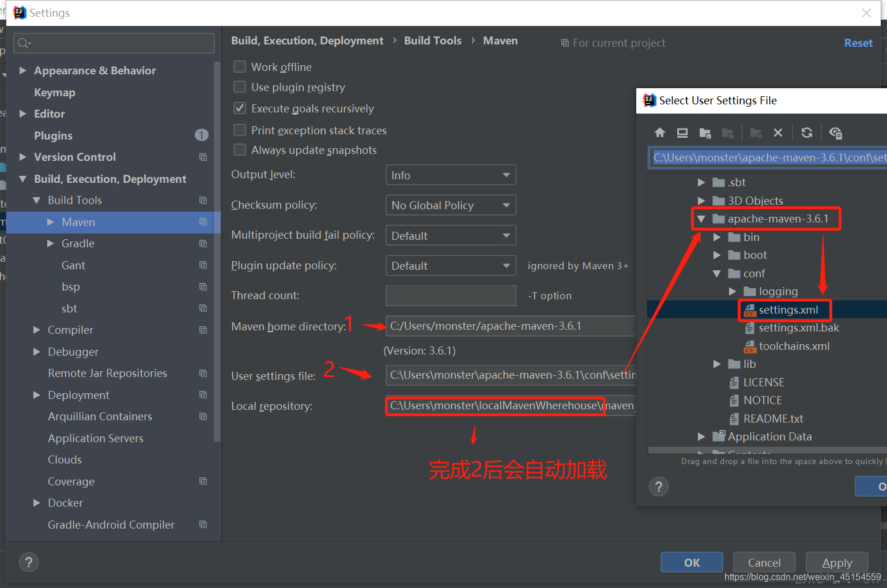Open Plugins settings page
This screenshot has height=588, width=887.
point(53,135)
